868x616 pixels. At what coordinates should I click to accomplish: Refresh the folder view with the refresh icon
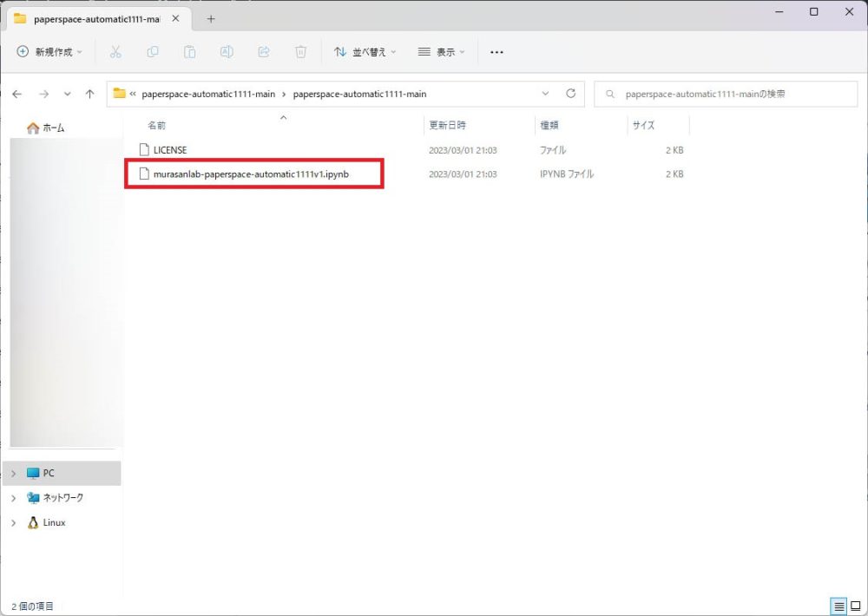tap(571, 94)
